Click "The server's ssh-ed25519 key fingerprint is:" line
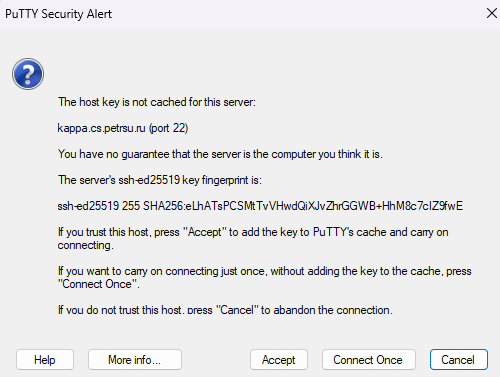500x377 pixels. [x=160, y=180]
